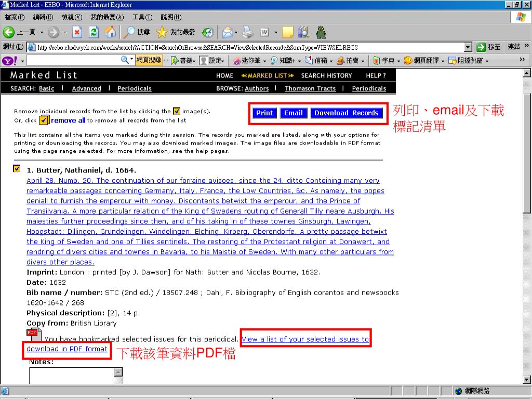Click inside the Yahoo toolbar search field
Screen dimensions: 532x399
point(74,60)
